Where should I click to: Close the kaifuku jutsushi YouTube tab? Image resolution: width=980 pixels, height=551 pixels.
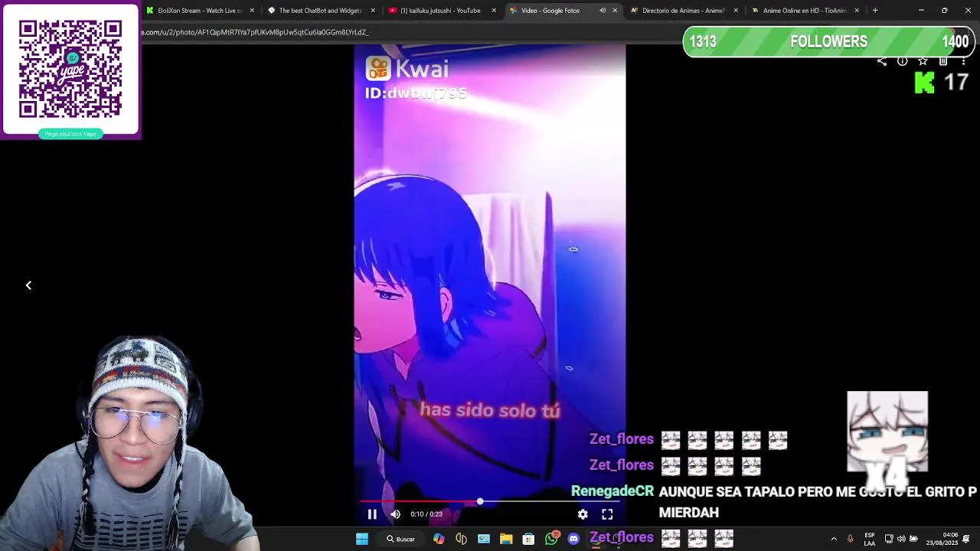pos(494,11)
